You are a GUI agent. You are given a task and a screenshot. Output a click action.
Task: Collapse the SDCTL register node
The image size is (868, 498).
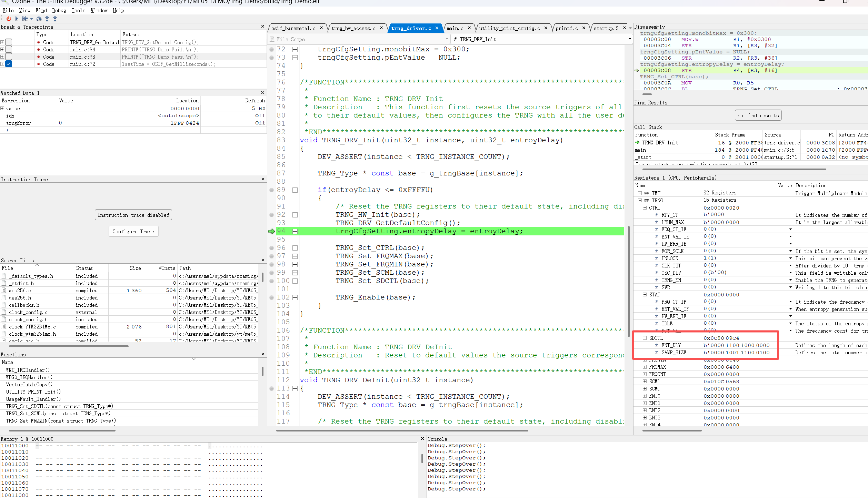click(x=645, y=338)
